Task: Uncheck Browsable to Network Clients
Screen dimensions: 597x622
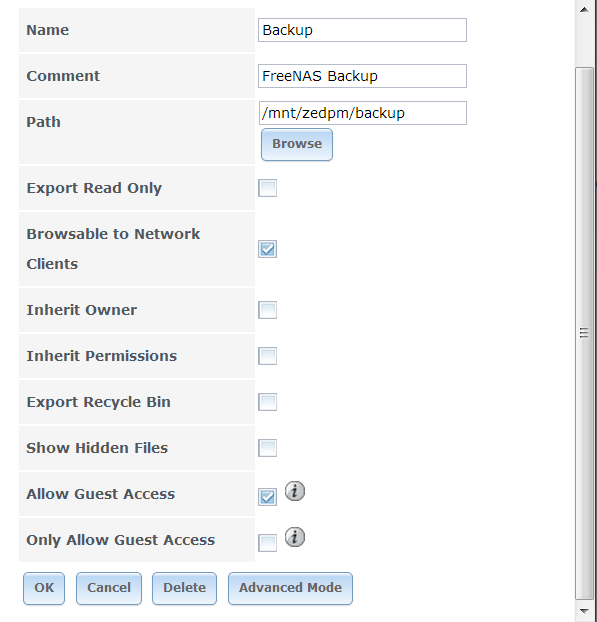Action: pos(267,249)
